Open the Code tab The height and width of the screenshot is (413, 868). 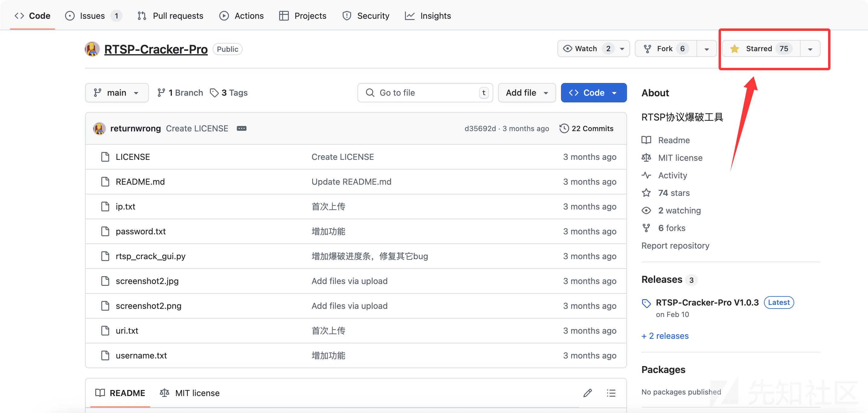coord(32,16)
